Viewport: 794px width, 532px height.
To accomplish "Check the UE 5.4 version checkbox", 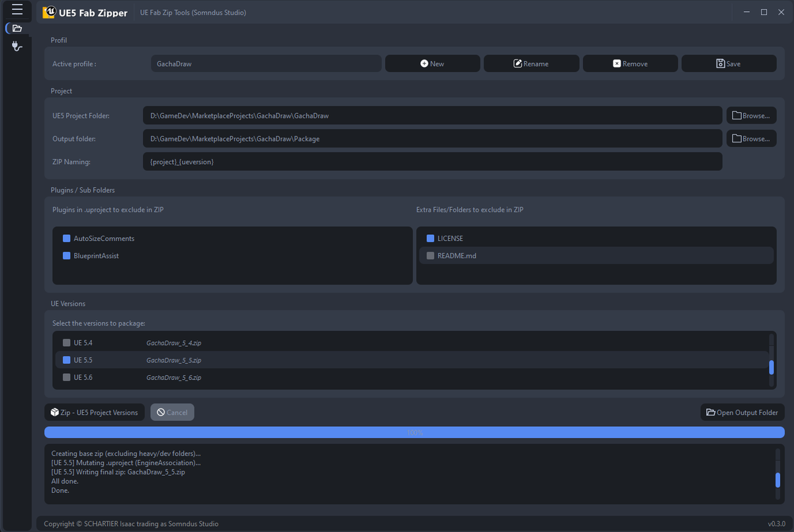I will click(66, 343).
